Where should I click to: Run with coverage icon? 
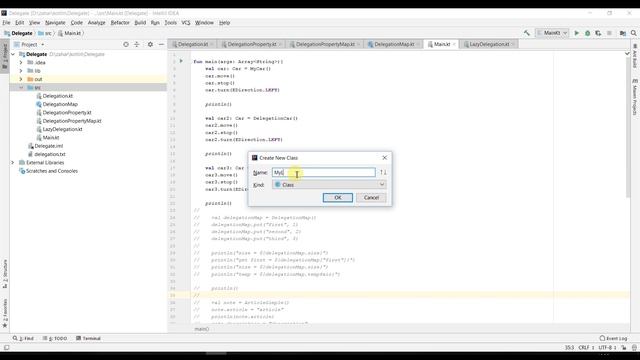coord(598,33)
